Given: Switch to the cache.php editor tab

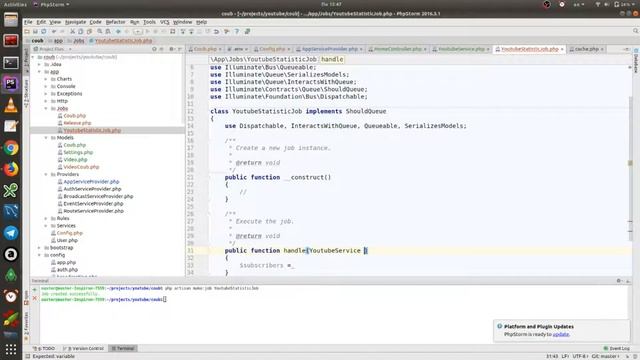Looking at the screenshot, I should point(587,49).
